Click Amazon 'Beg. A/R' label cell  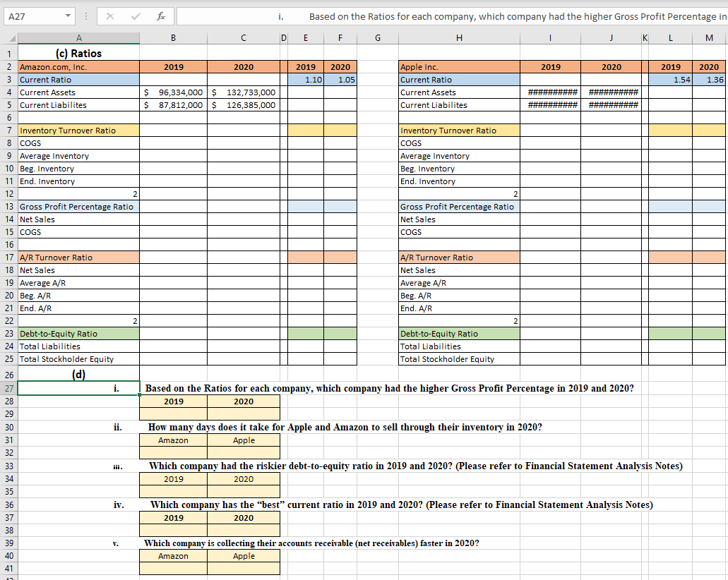coord(78,296)
